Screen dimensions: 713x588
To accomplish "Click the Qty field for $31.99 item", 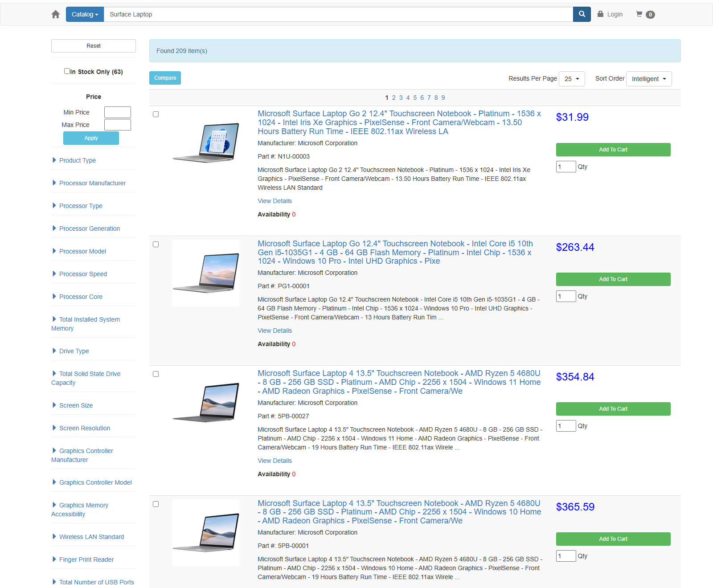I will coord(566,167).
